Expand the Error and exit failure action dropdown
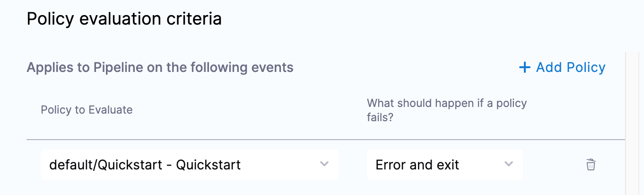The image size is (644, 195). (445, 165)
